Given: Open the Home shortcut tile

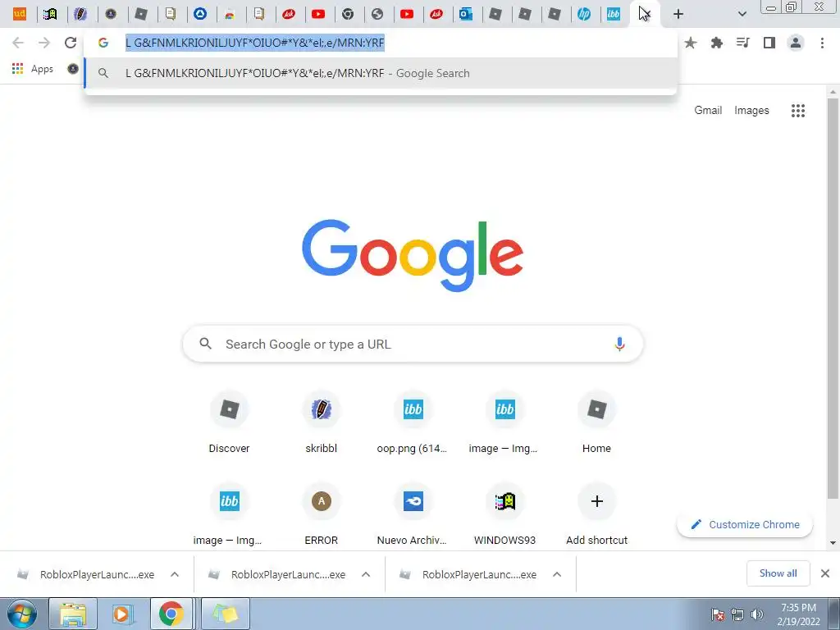Looking at the screenshot, I should 596,422.
